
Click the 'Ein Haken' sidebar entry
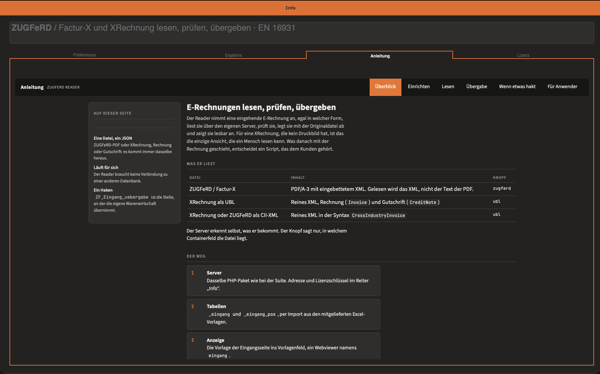(103, 190)
